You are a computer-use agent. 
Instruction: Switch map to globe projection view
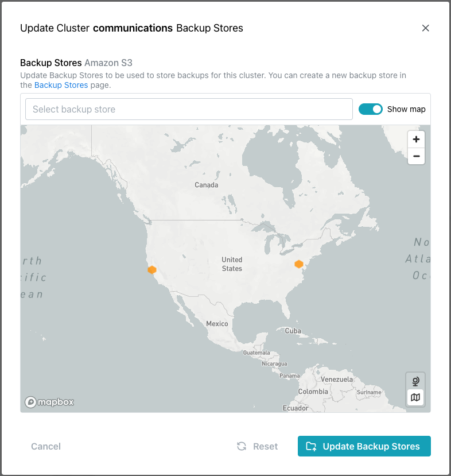pyautogui.click(x=415, y=380)
